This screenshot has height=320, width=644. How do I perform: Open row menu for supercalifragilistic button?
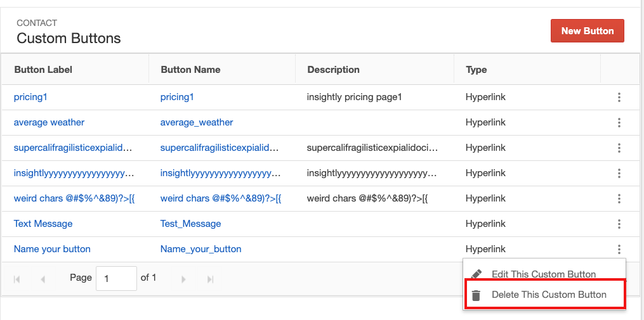pyautogui.click(x=619, y=148)
